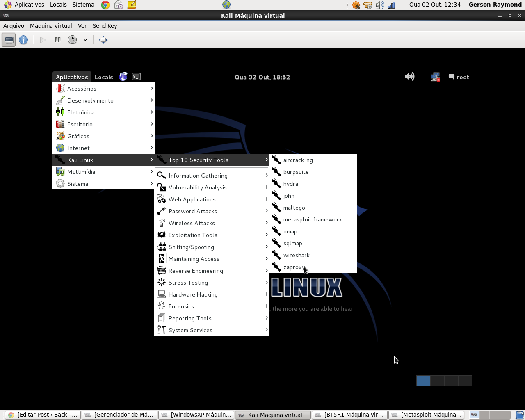525x420 pixels.
Task: Launch sqlmap menu entry
Action: (x=313, y=243)
